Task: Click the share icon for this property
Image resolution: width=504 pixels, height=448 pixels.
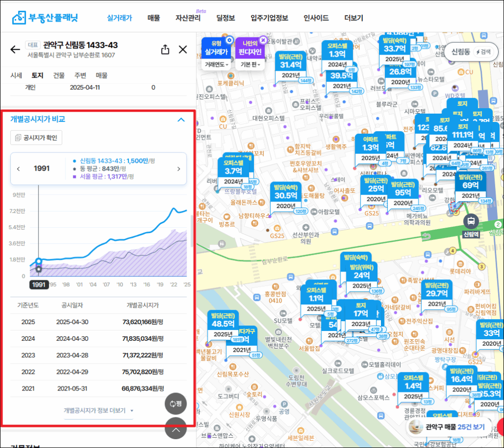Action: click(165, 50)
